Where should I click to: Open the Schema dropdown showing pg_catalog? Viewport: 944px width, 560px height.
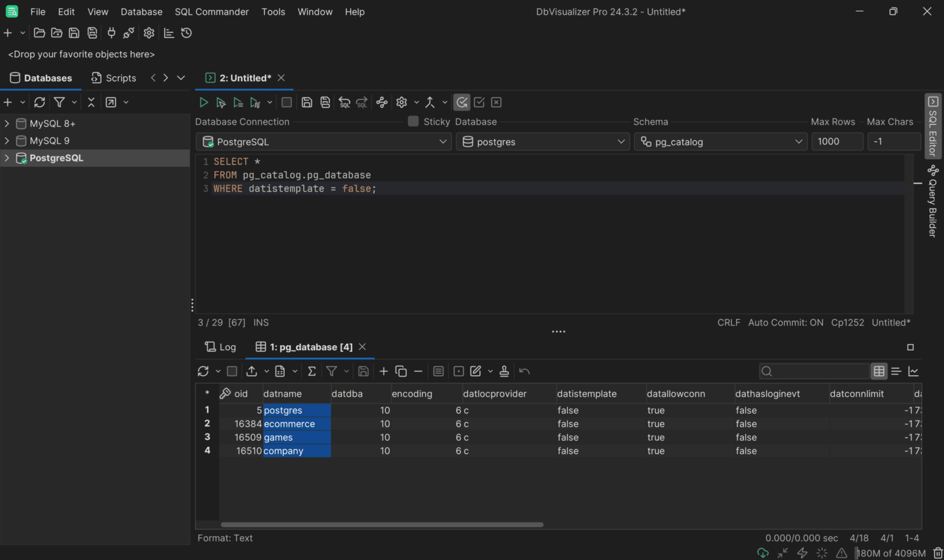[x=720, y=142]
